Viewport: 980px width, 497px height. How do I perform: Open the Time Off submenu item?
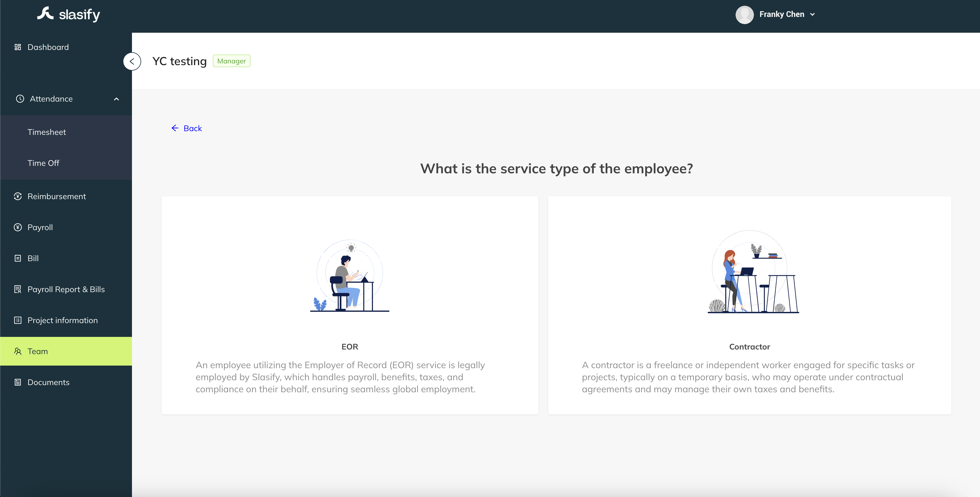[66, 163]
